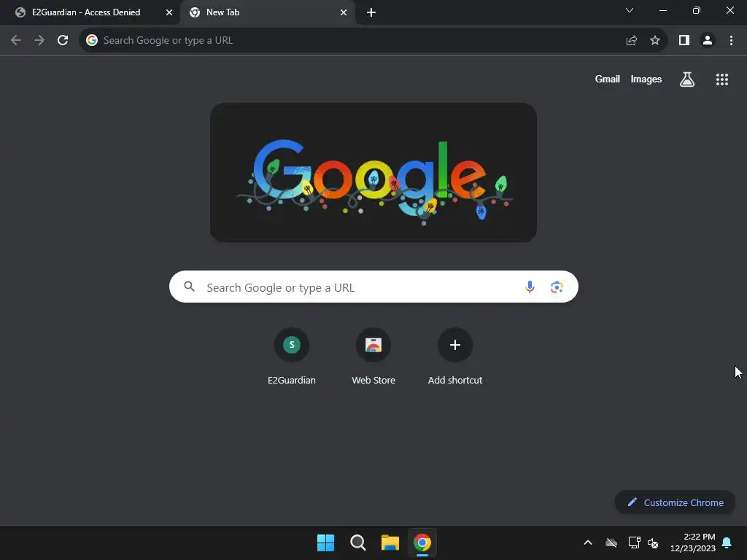Open the Google apps grid
This screenshot has width=747, height=560.
(721, 79)
